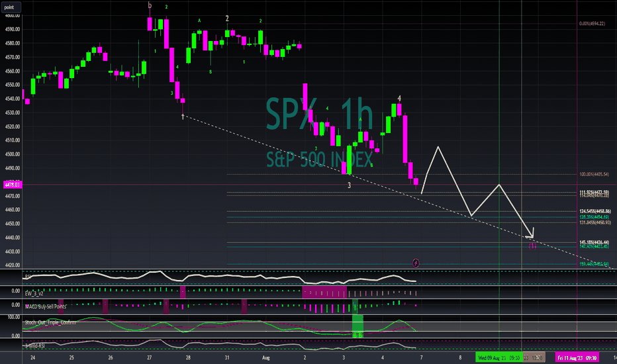Click the lightning bolt event icon on chart
This screenshot has height=364, width=617.
[416, 263]
